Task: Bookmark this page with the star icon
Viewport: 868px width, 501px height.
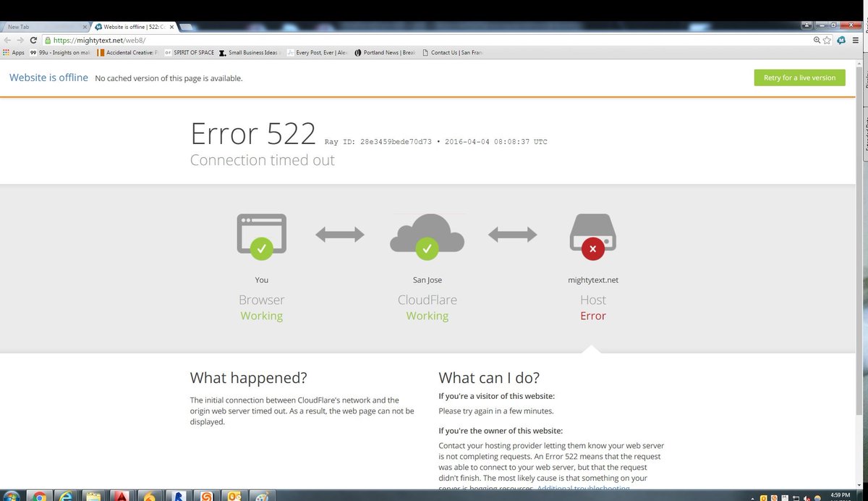Action: [x=827, y=41]
